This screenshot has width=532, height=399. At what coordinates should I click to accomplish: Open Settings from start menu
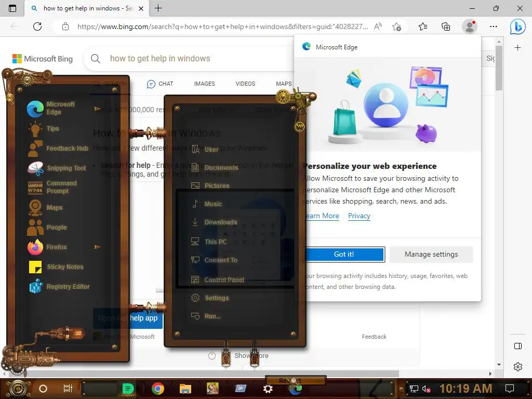[x=210, y=298]
